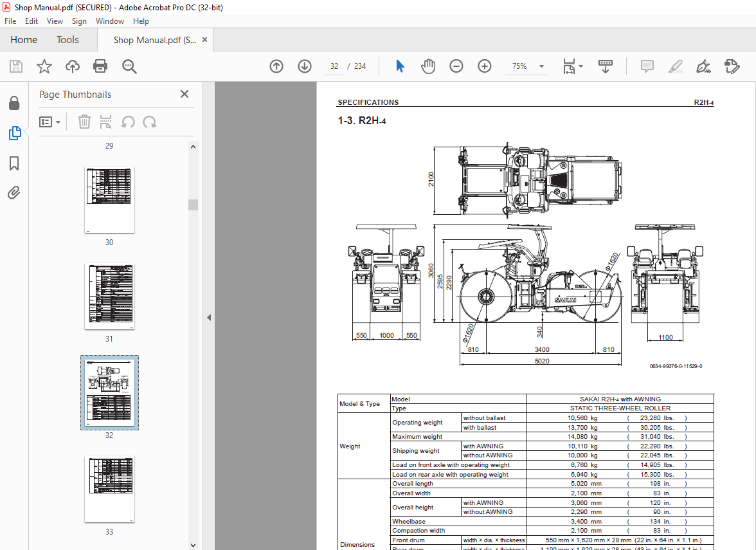Select the Shop Manual.pdf document tab

click(x=155, y=40)
